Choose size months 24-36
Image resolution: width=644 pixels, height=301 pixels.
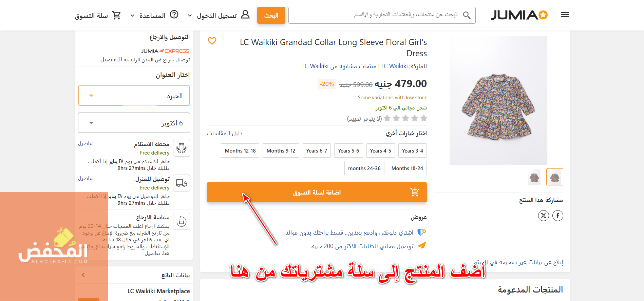(364, 168)
